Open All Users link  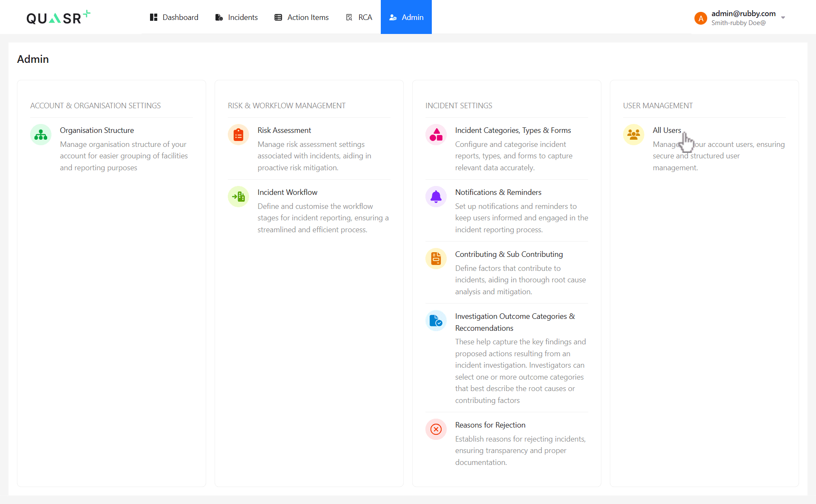tap(667, 130)
